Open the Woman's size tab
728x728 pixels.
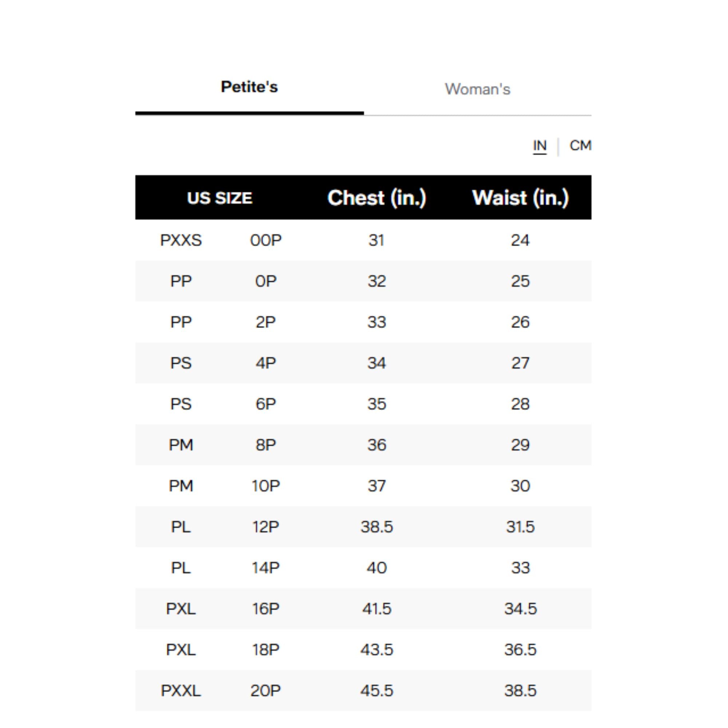click(477, 90)
